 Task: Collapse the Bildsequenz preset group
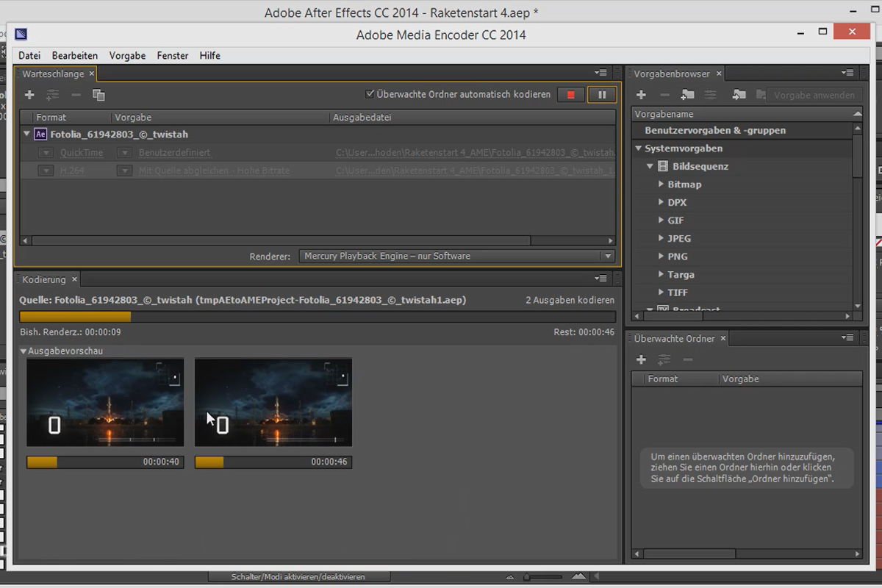pos(650,167)
